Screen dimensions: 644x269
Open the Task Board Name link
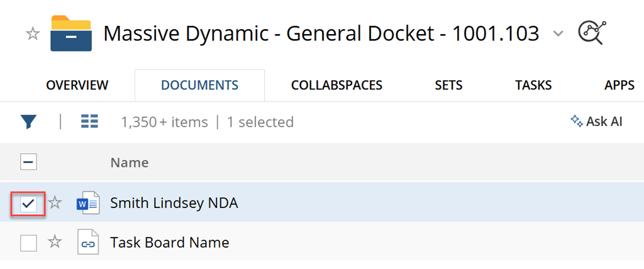pyautogui.click(x=169, y=242)
